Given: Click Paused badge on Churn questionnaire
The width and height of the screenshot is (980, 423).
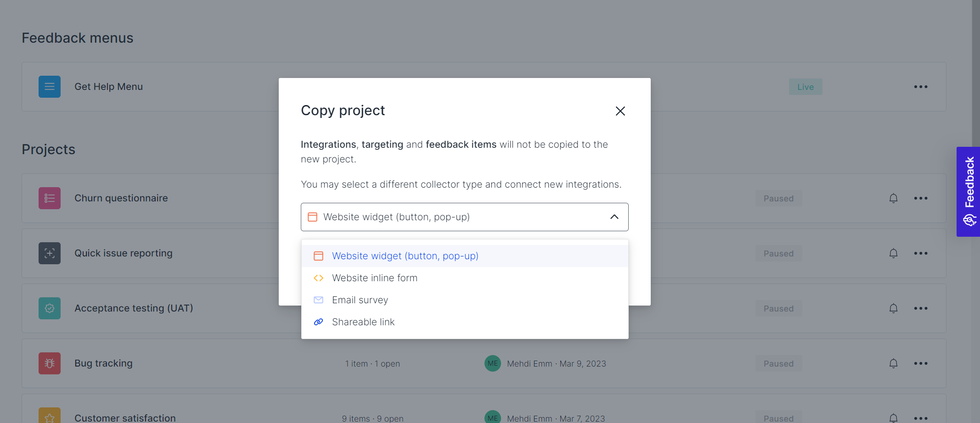Looking at the screenshot, I should tap(778, 199).
